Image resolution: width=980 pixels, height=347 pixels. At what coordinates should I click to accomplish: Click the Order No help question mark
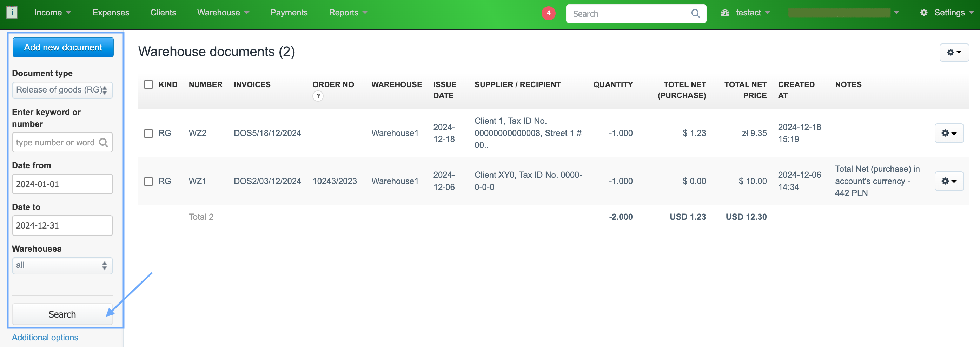[318, 96]
